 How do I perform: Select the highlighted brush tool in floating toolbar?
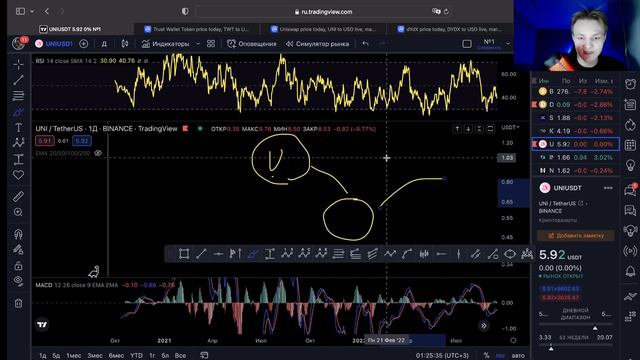tap(252, 254)
